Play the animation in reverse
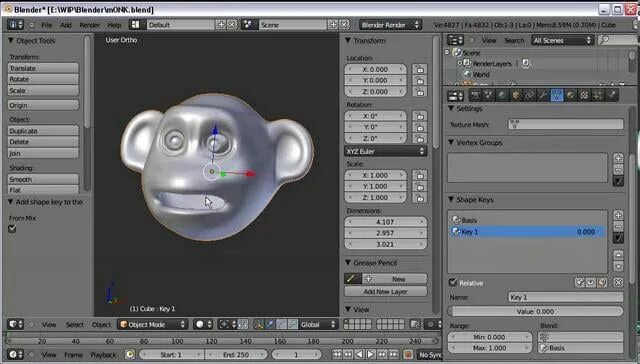This screenshot has width=640, height=364. (359, 355)
